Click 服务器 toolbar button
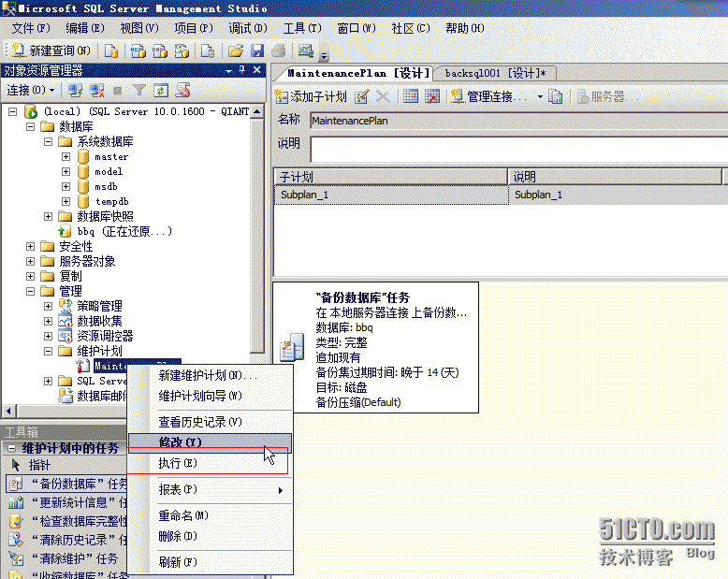728x579 pixels. point(607,96)
